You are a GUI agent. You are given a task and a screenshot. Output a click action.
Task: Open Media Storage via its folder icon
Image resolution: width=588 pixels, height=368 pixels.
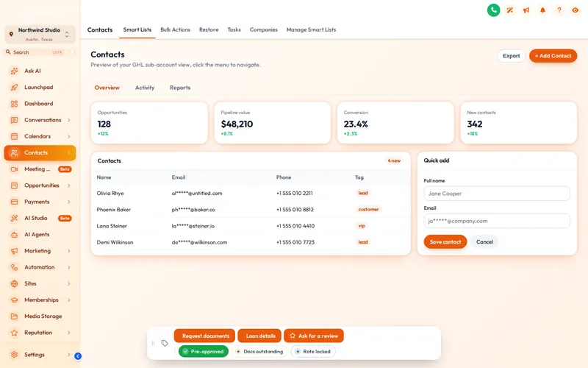tap(14, 316)
